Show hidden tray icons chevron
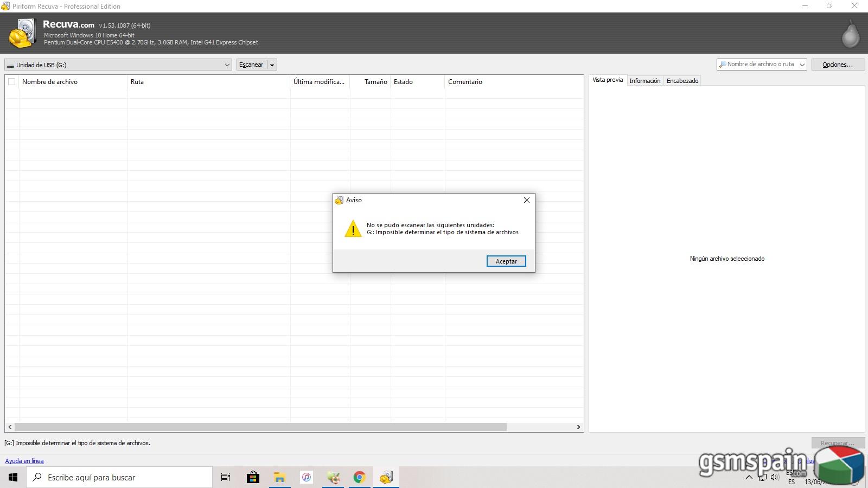868x488 pixels. point(749,477)
